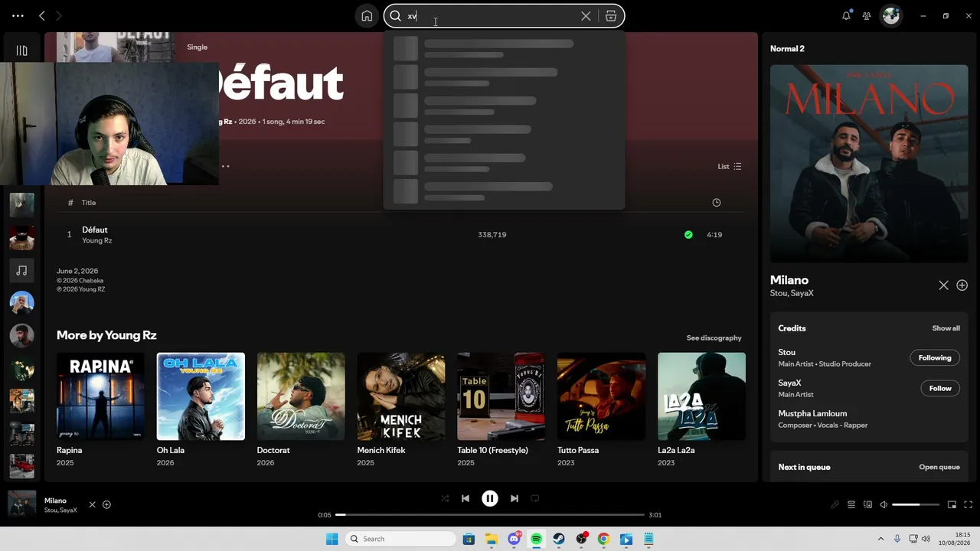The width and height of the screenshot is (980, 551).
Task: Toggle the queue icon in player bar
Action: [851, 505]
